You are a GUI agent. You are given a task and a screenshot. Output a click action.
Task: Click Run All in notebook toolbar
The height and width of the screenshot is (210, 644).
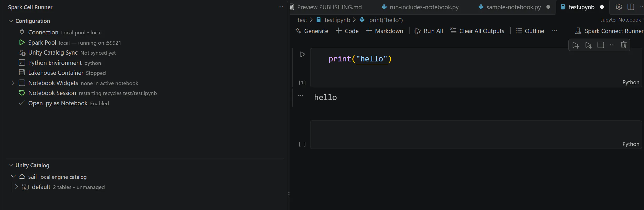coord(429,31)
